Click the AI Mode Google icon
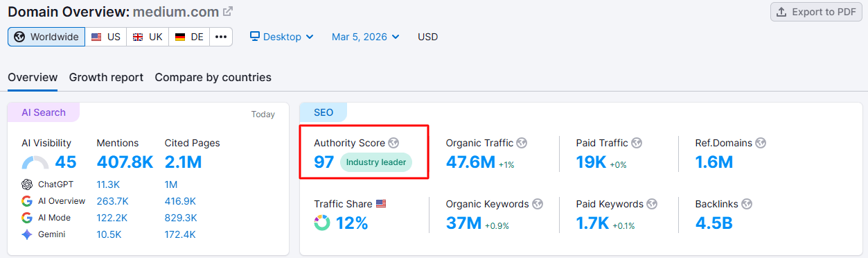Viewport: 868px width, 258px height. coord(27,218)
